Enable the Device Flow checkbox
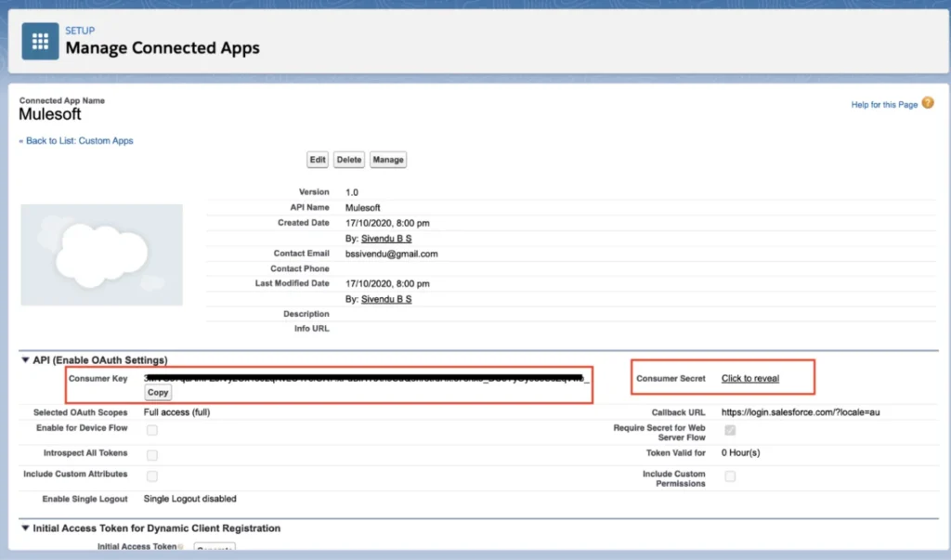 [x=151, y=430]
